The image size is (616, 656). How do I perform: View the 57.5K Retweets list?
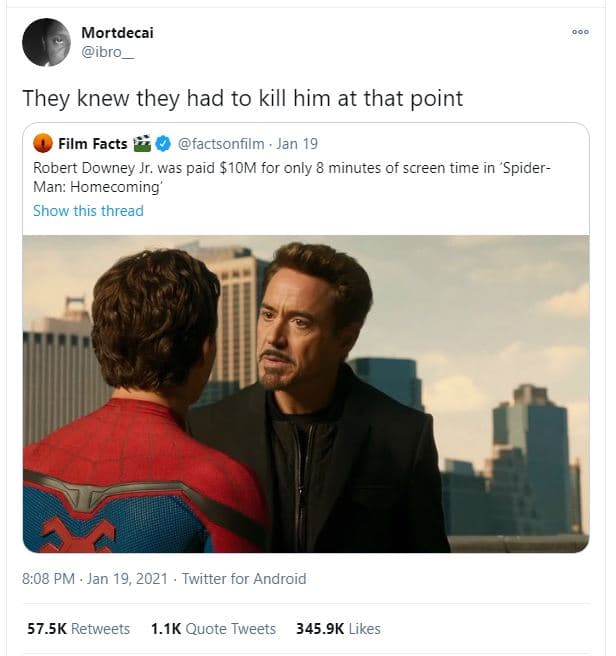(x=79, y=629)
